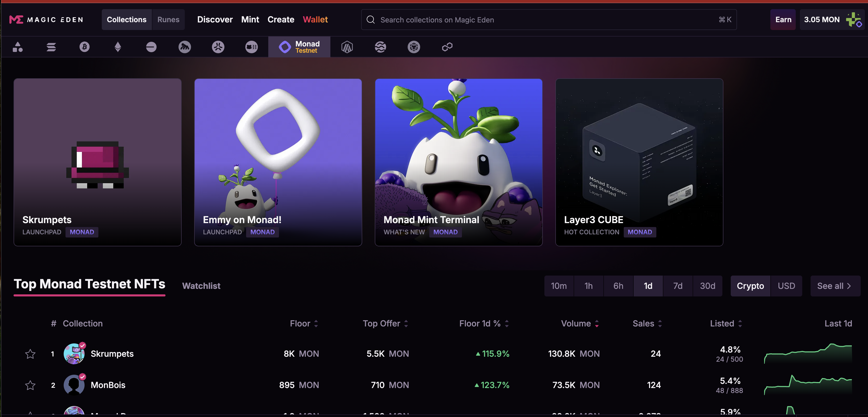
Task: Select the Ethereum chain icon
Action: (118, 47)
